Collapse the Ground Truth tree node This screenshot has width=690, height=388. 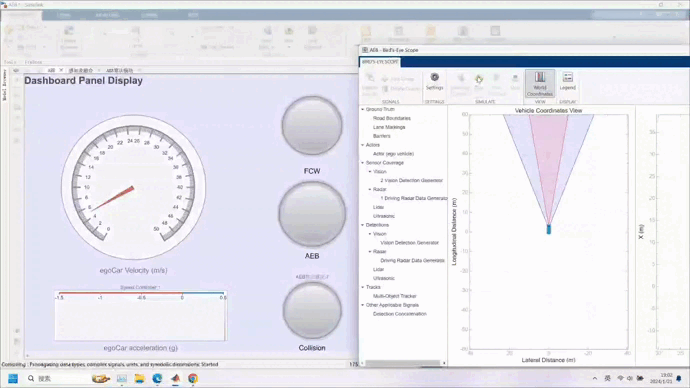coord(363,109)
